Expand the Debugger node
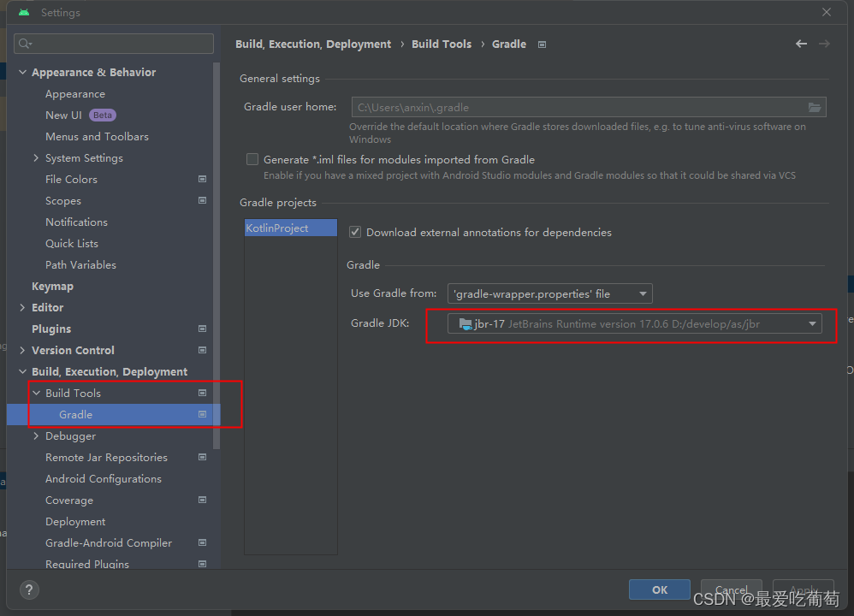The width and height of the screenshot is (854, 616). tap(36, 435)
